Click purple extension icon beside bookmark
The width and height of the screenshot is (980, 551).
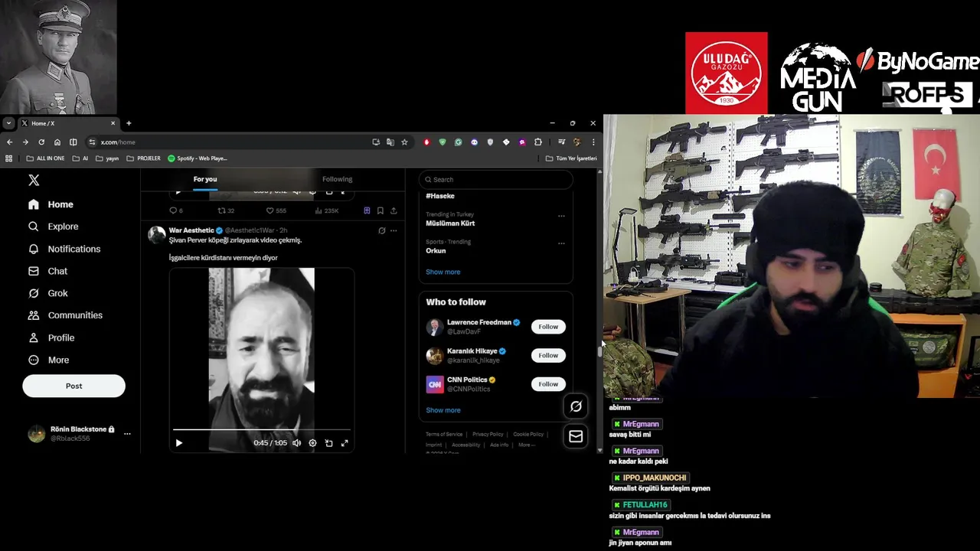coord(367,210)
